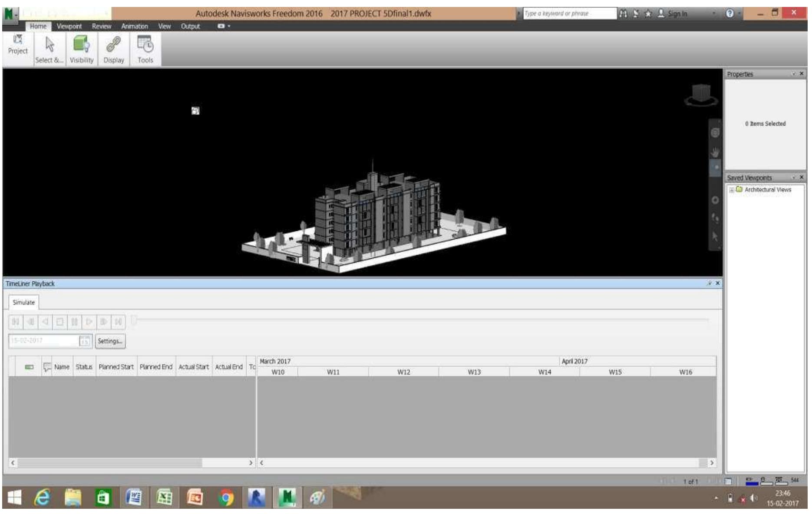Select the Pan hand tool in navigation bar

(715, 152)
